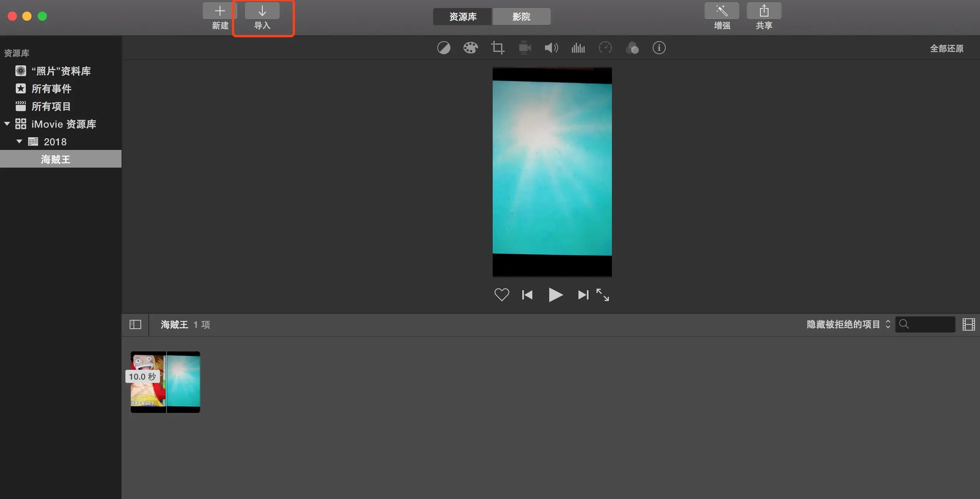Collapse the 2018 folder

coord(19,141)
